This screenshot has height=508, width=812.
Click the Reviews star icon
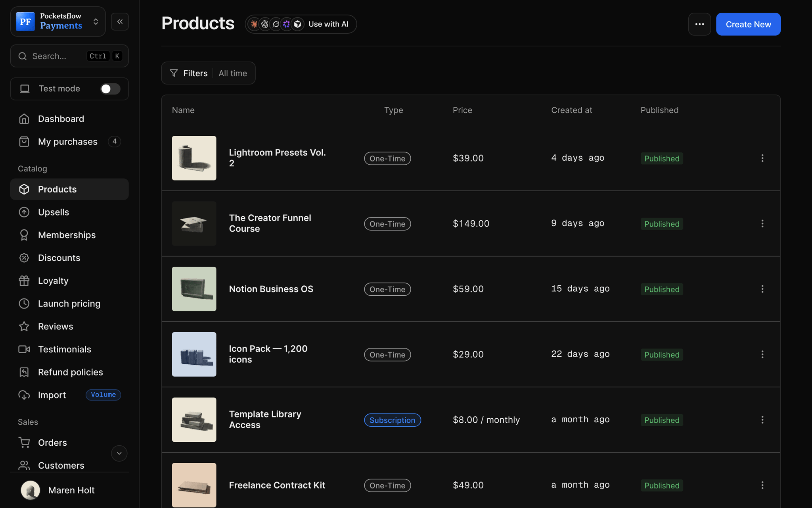point(24,326)
